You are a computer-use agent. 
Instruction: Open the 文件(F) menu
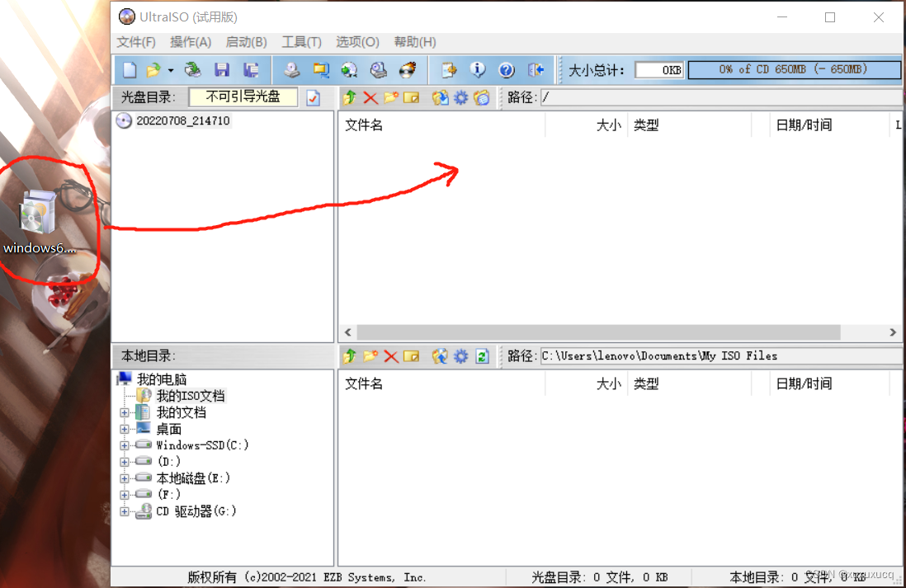pyautogui.click(x=136, y=41)
